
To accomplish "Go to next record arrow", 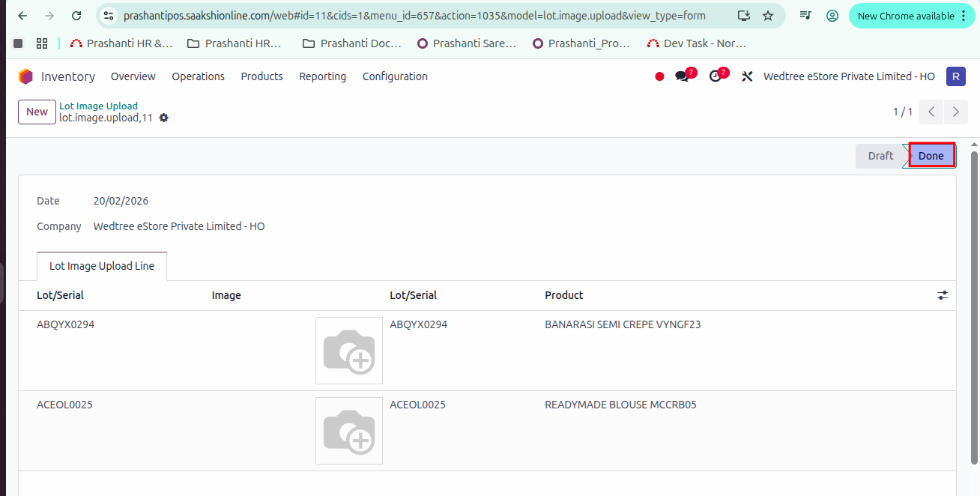I will pos(955,112).
